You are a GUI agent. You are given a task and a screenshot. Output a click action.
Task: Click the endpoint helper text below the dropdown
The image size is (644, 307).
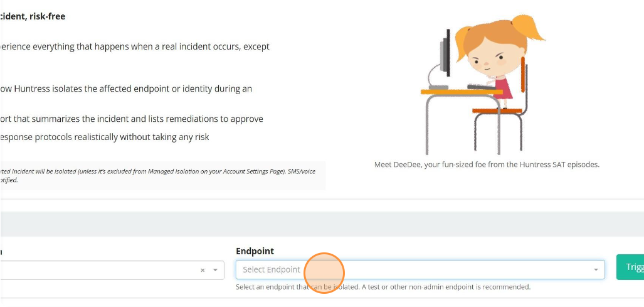point(383,287)
